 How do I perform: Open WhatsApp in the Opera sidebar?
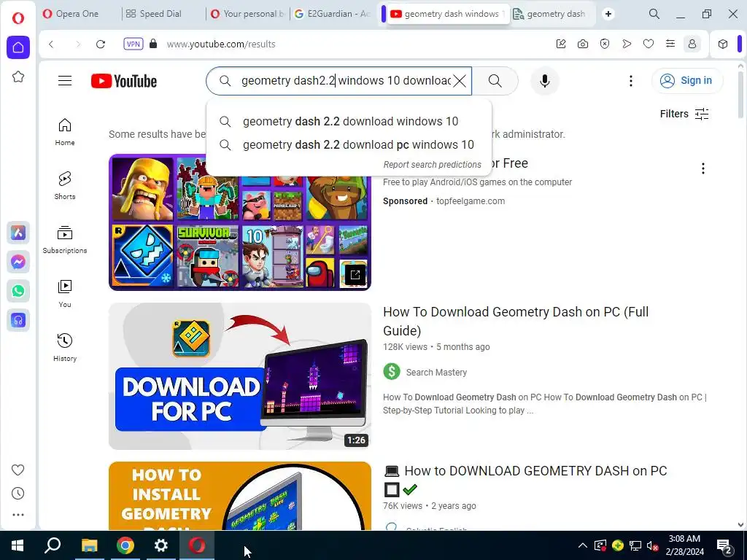click(x=18, y=291)
